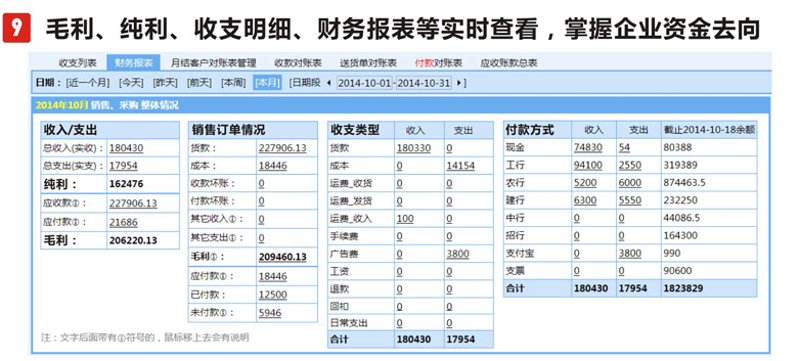
Task: Open the 收款对账表 tab
Action: coord(298,63)
